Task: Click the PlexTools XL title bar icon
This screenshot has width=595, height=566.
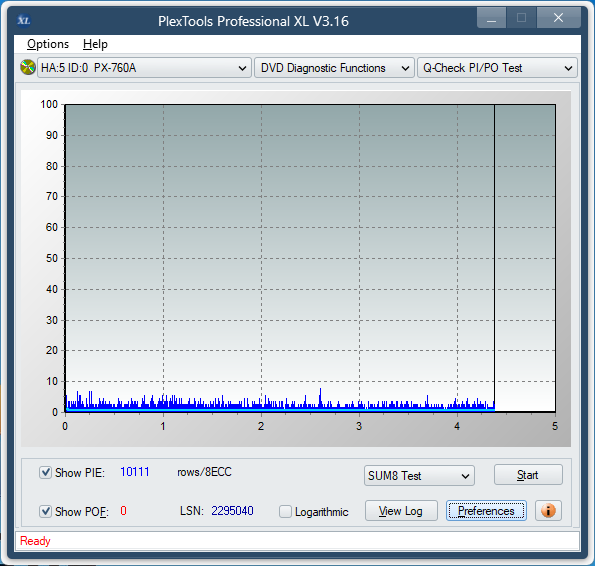Action: click(x=24, y=20)
